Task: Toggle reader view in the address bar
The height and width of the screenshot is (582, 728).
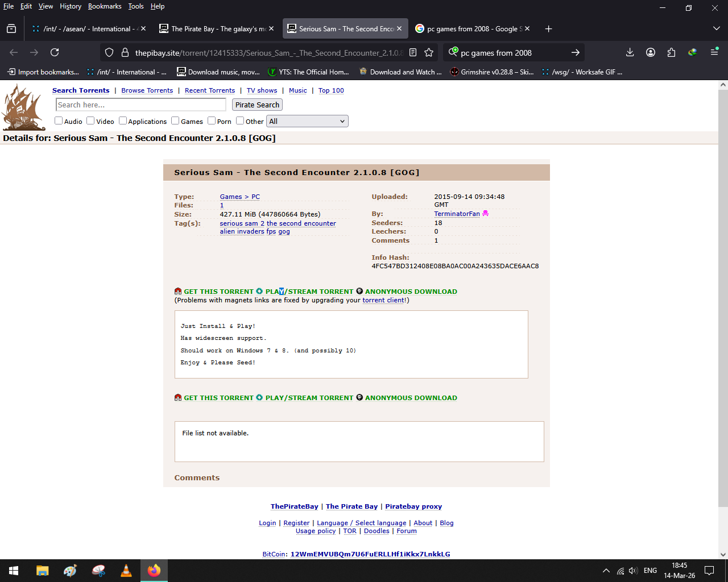Action: 413,52
